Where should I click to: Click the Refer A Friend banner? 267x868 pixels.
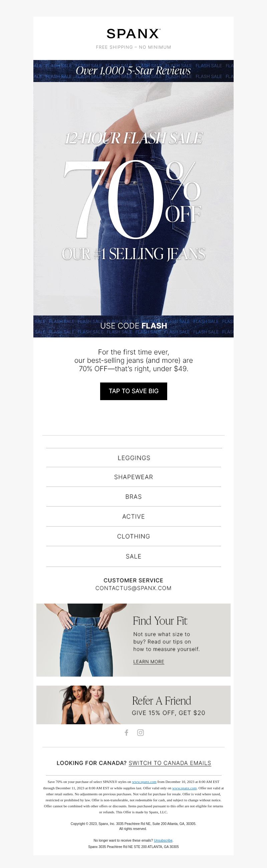[133, 705]
